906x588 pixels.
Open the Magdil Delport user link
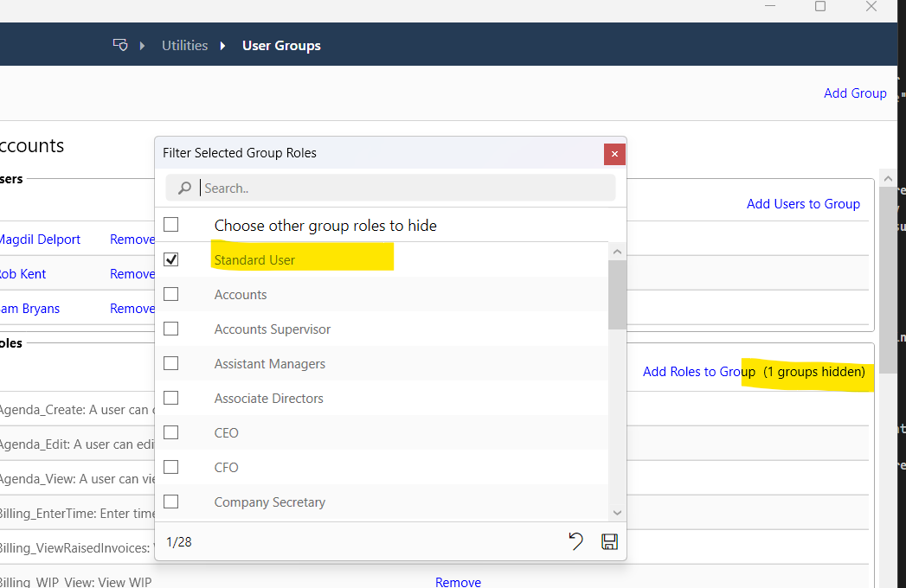pos(39,240)
